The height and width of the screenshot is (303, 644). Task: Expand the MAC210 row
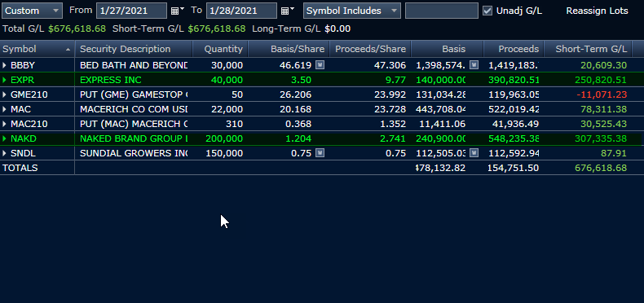point(5,124)
